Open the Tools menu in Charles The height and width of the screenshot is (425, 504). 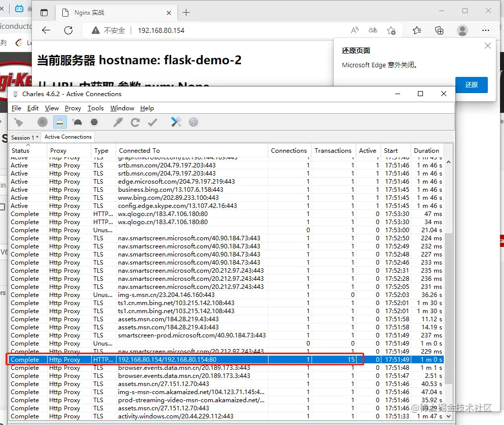tap(95, 108)
